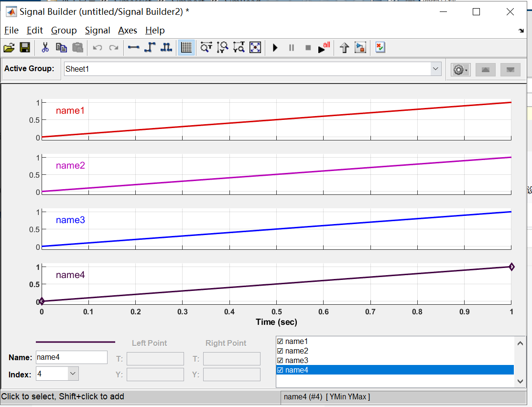
Task: Open verification settings checklist icon
Action: coord(380,47)
